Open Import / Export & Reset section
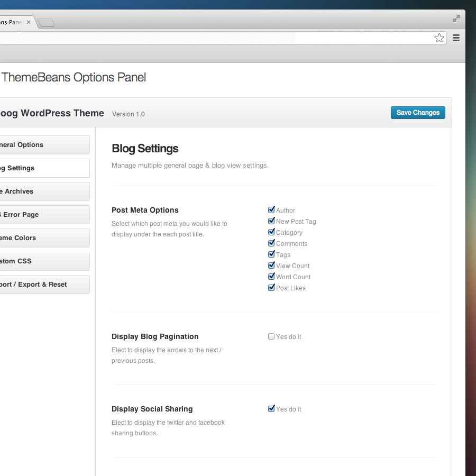The width and height of the screenshot is (476, 476). click(42, 285)
